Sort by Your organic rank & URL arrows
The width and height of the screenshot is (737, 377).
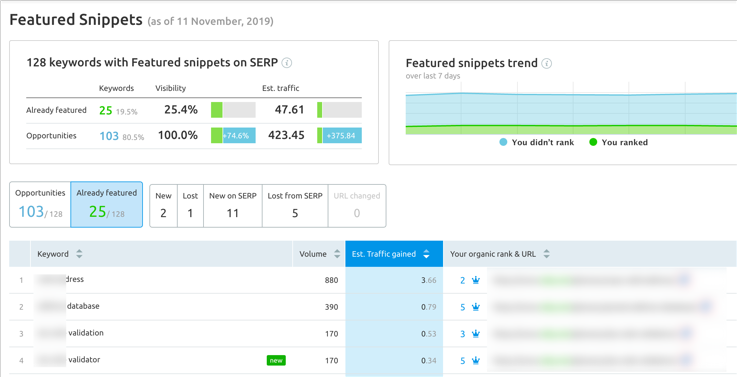coord(546,254)
